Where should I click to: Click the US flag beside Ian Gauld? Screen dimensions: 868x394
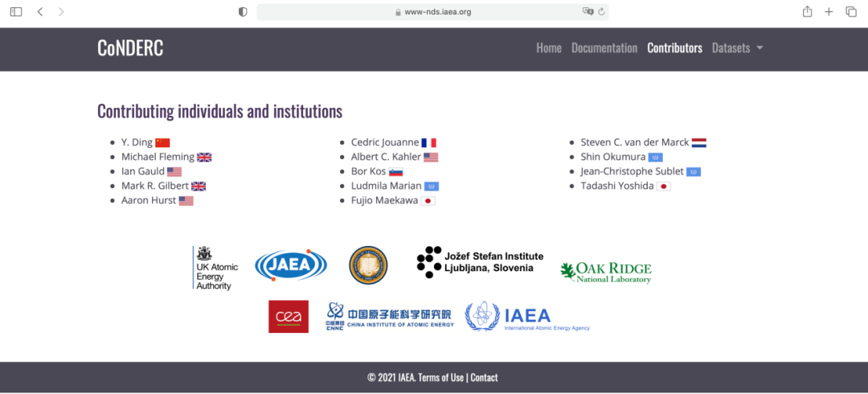pos(174,172)
